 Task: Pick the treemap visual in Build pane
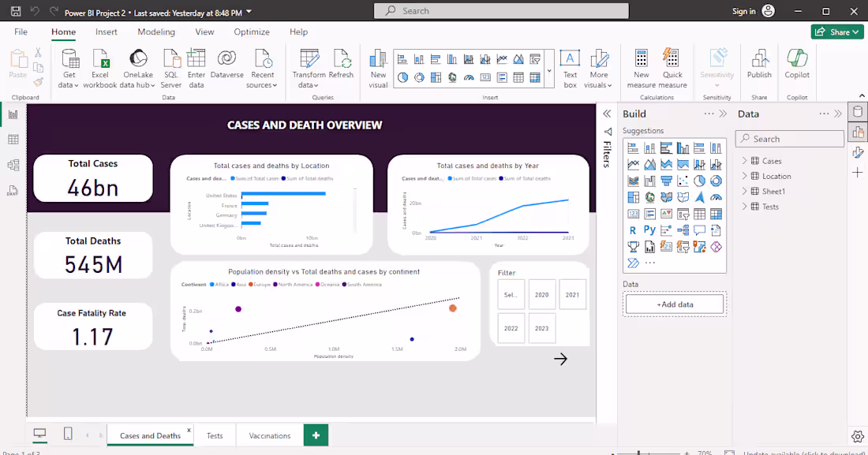[634, 197]
